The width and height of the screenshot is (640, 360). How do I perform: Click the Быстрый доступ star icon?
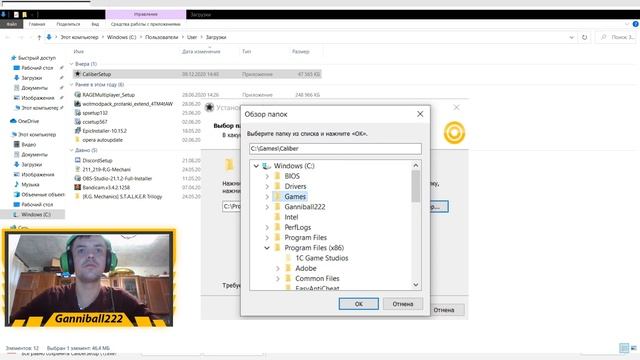pos(13,58)
